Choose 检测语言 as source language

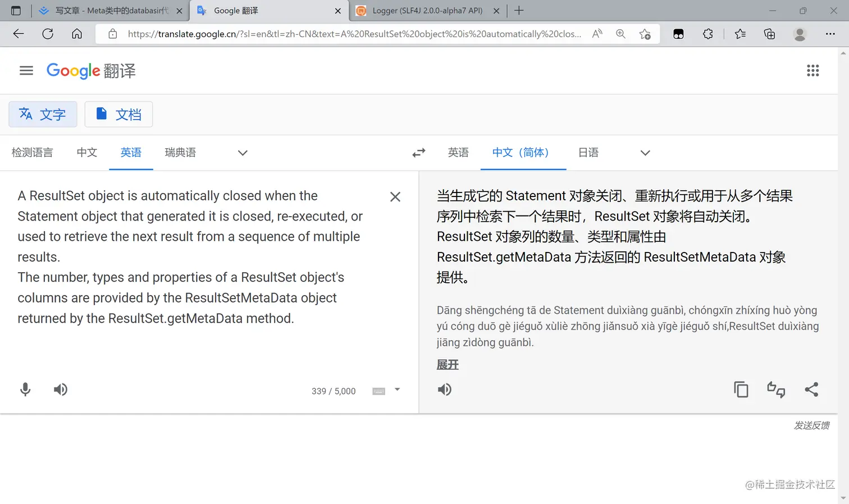[x=32, y=153]
